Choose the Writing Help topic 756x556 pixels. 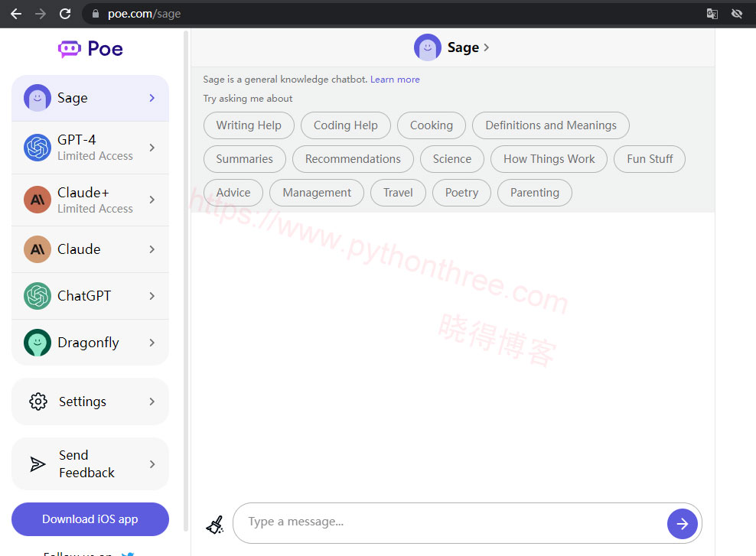pos(249,125)
